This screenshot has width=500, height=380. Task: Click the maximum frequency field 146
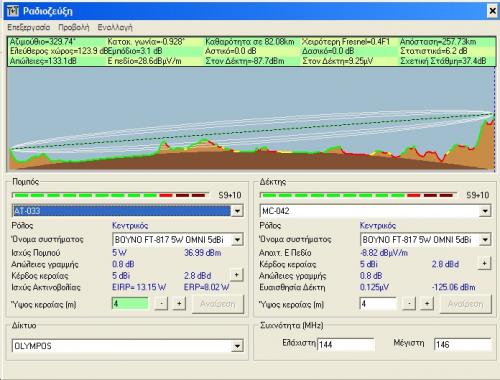pos(463,345)
